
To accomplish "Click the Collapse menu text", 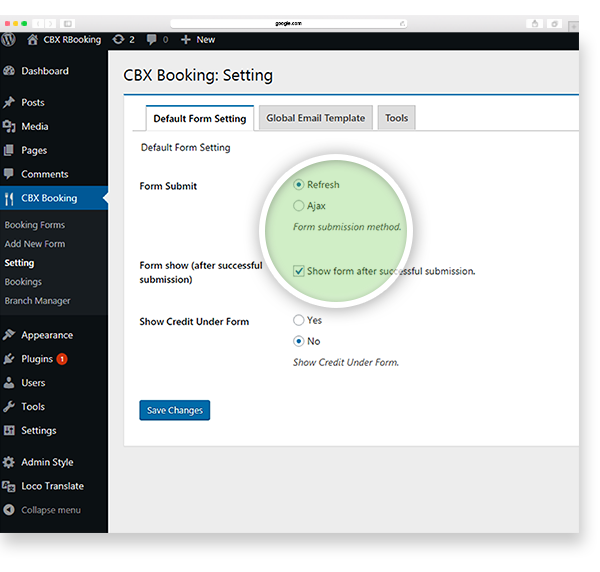I will tap(51, 510).
